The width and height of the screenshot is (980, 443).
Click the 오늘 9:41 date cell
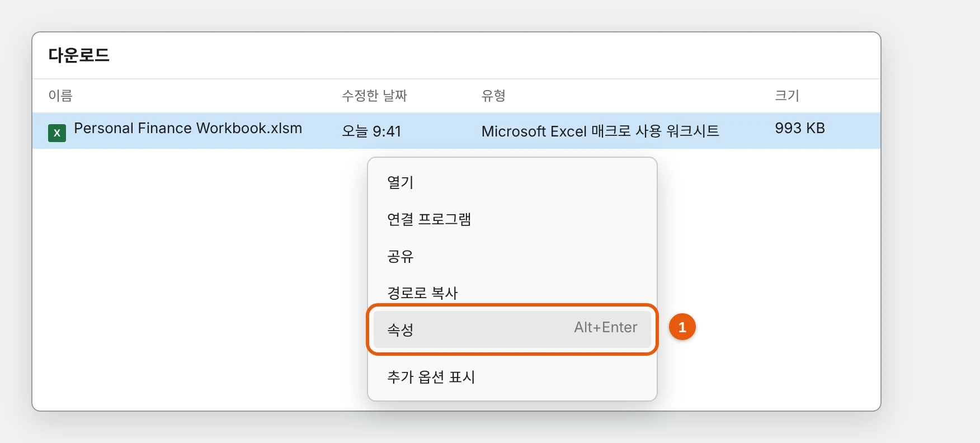[x=371, y=131]
